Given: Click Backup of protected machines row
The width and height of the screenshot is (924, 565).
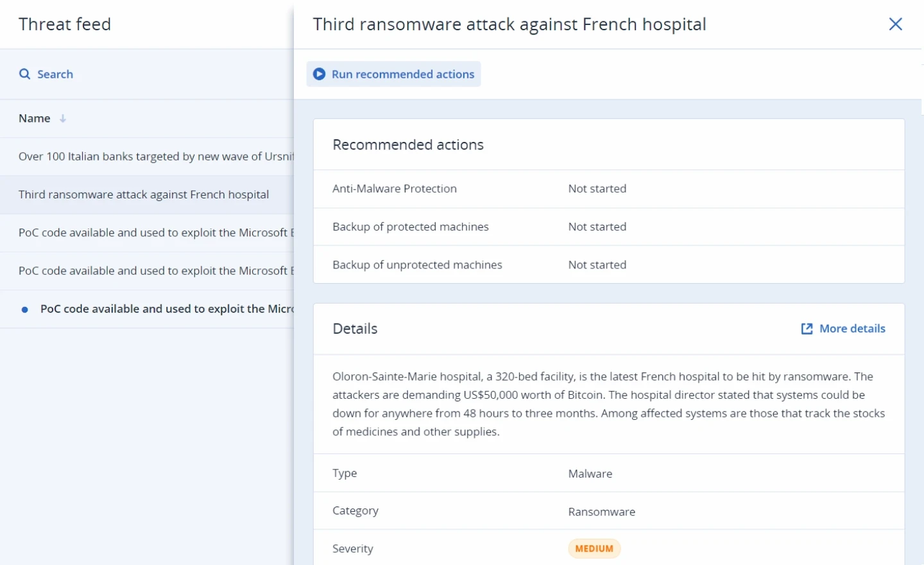Looking at the screenshot, I should click(x=608, y=227).
